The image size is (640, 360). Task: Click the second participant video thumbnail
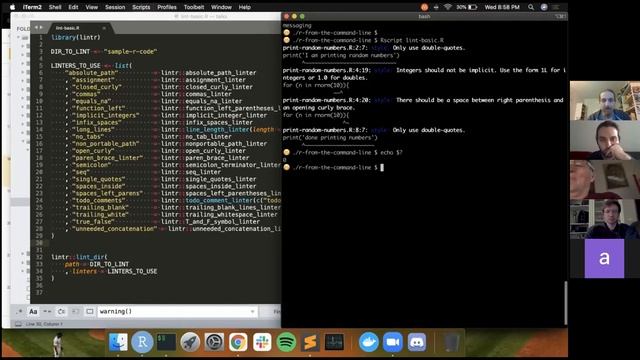[605, 140]
